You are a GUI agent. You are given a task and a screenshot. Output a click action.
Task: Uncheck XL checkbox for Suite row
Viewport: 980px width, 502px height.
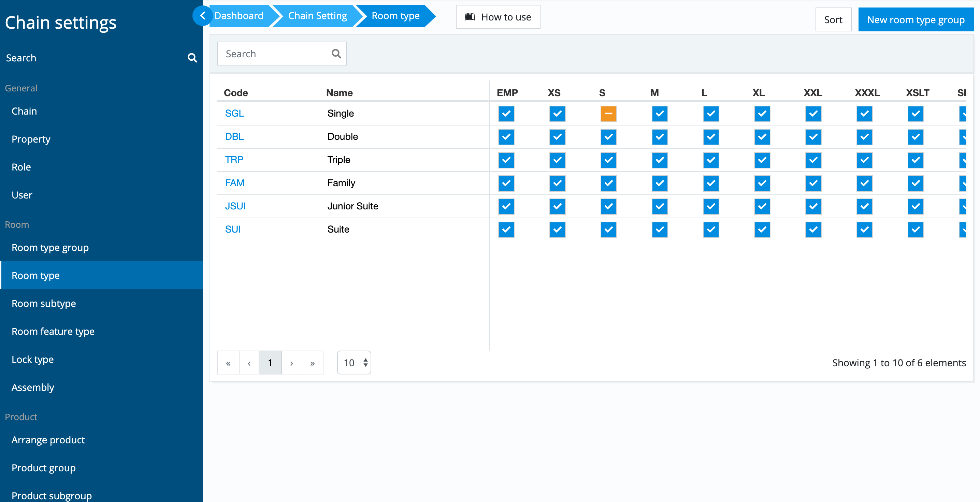[762, 230]
